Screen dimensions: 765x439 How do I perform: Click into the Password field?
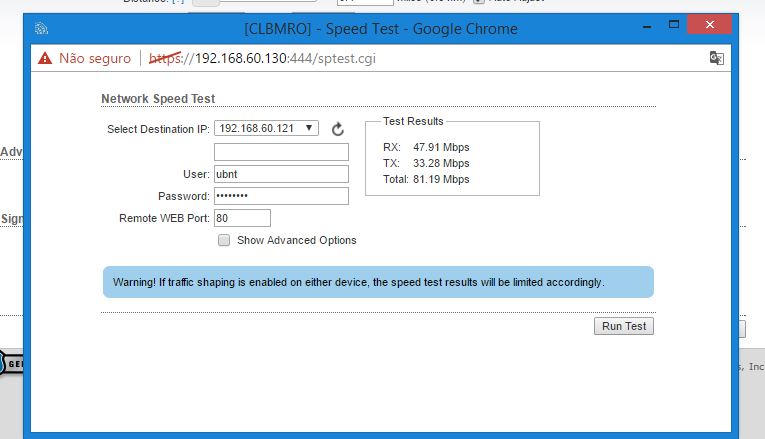click(281, 196)
